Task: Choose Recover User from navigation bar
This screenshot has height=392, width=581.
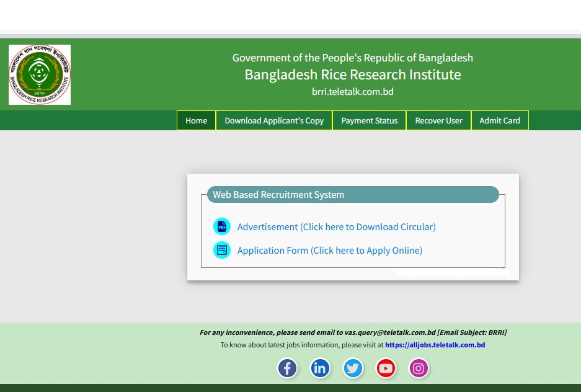Action: pyautogui.click(x=438, y=121)
